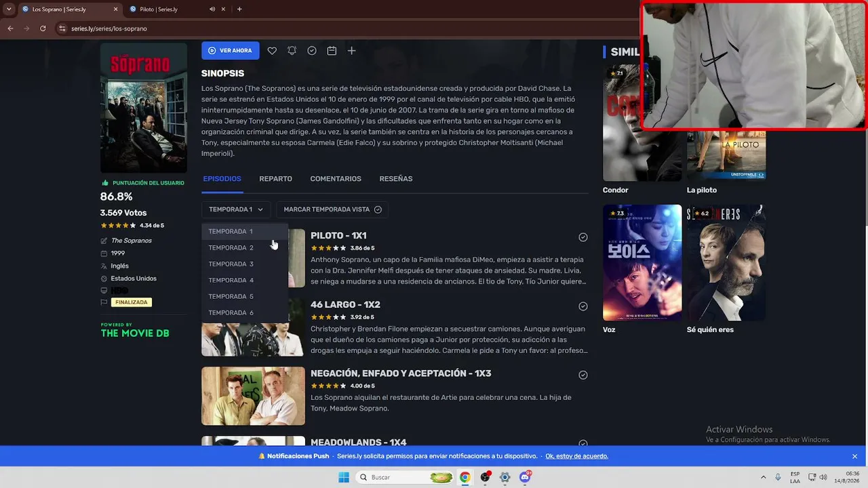
Task: Collapse the Temporada 1 season dropdown
Action: (236, 209)
